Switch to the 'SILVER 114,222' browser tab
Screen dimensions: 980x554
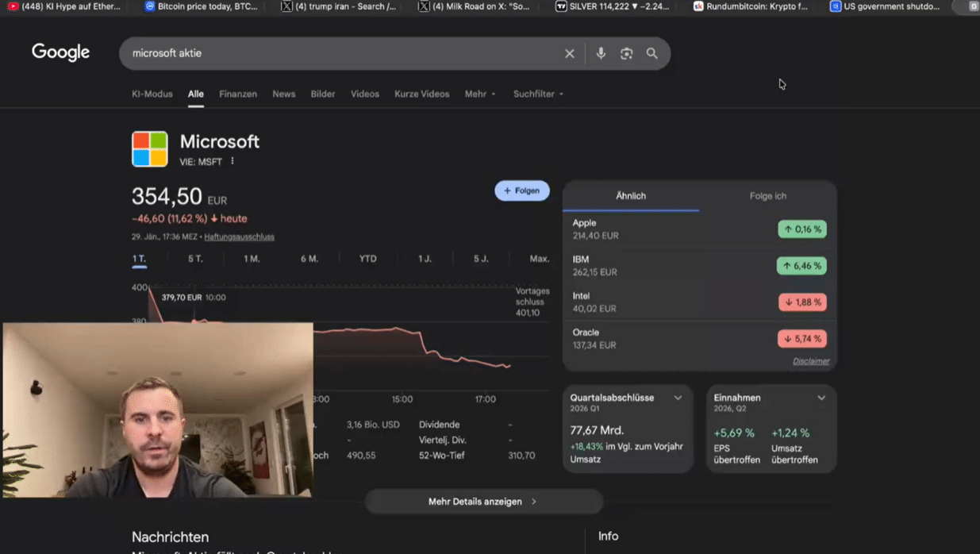(612, 6)
